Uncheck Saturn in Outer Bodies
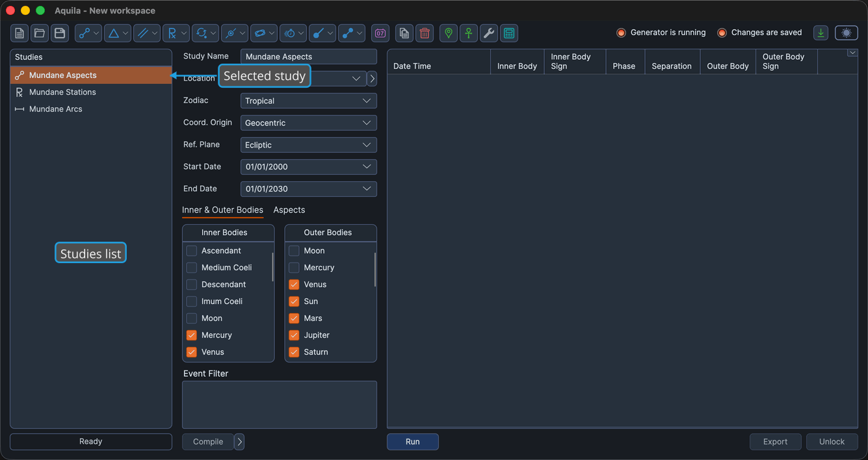This screenshot has width=868, height=460. [294, 352]
